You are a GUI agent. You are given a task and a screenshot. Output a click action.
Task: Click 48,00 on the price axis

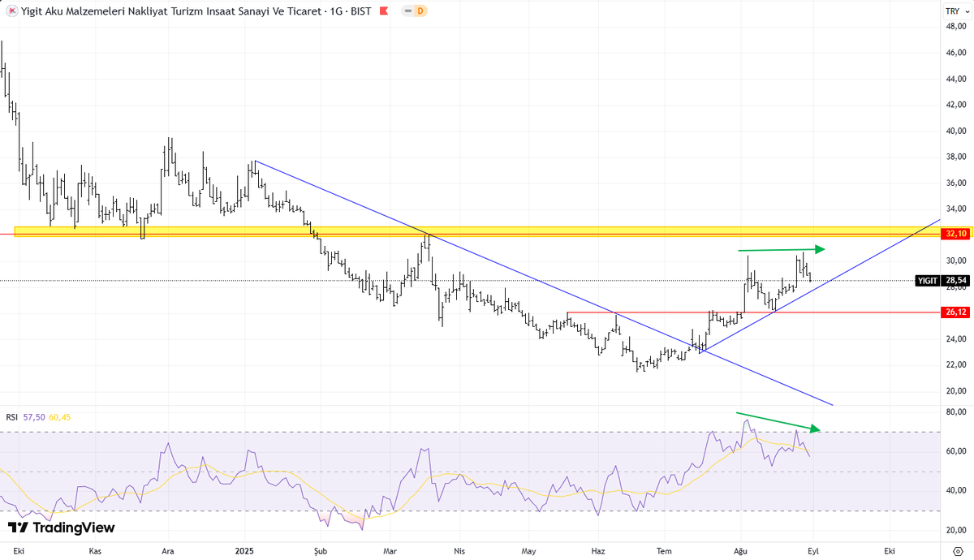coord(956,27)
